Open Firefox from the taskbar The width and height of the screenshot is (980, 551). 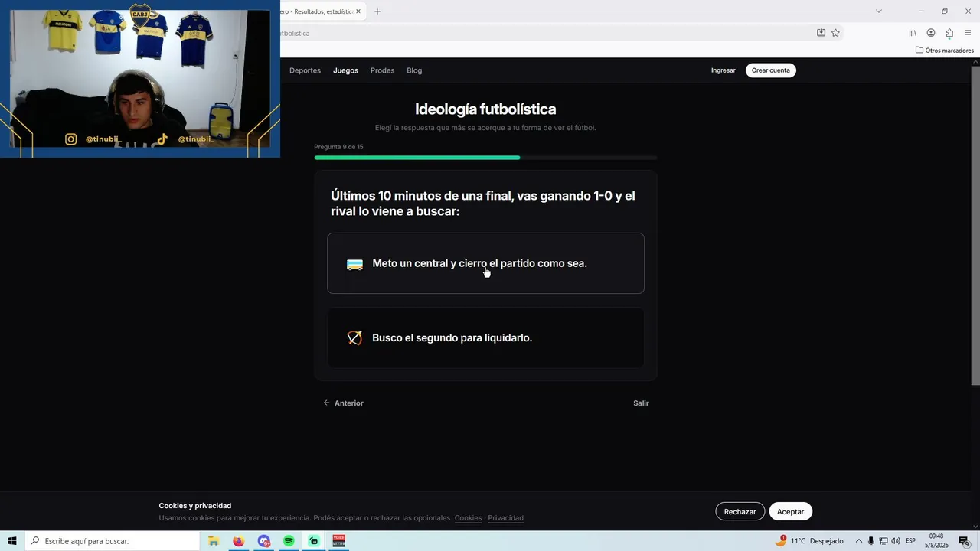[x=239, y=541]
